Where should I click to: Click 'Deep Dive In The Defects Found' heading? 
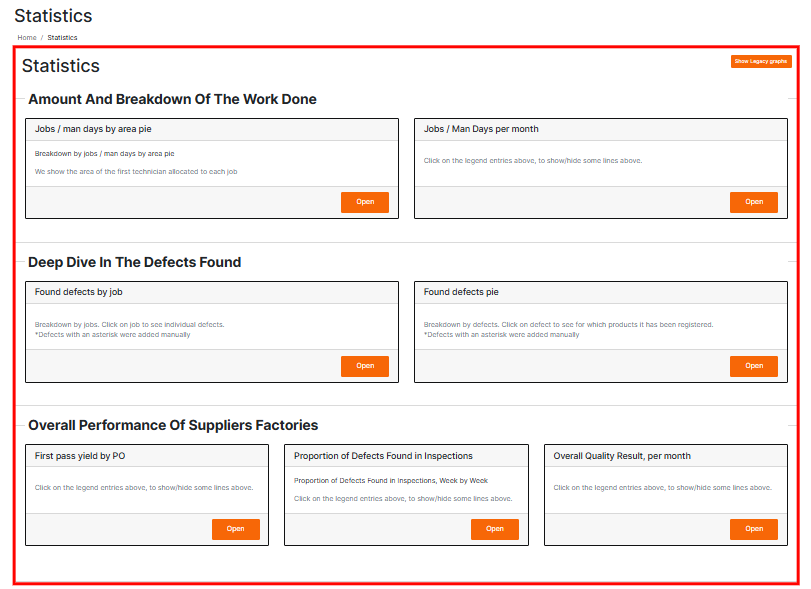(x=134, y=262)
